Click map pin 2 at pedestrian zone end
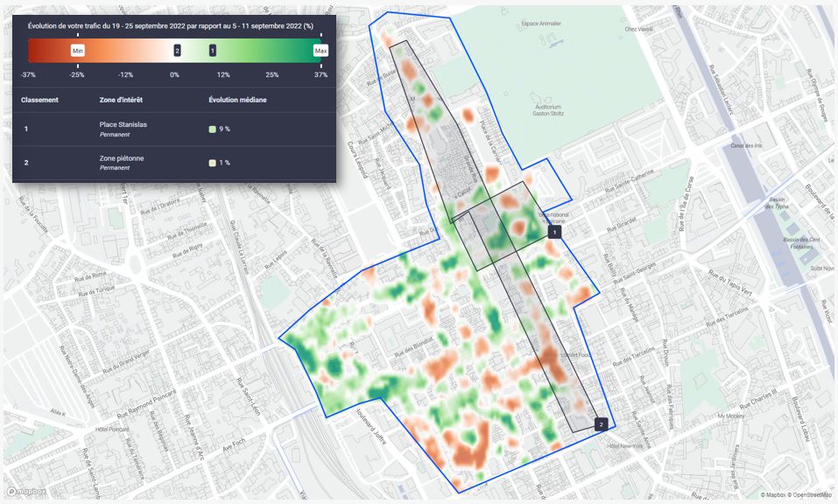The width and height of the screenshot is (838, 504). click(x=602, y=424)
